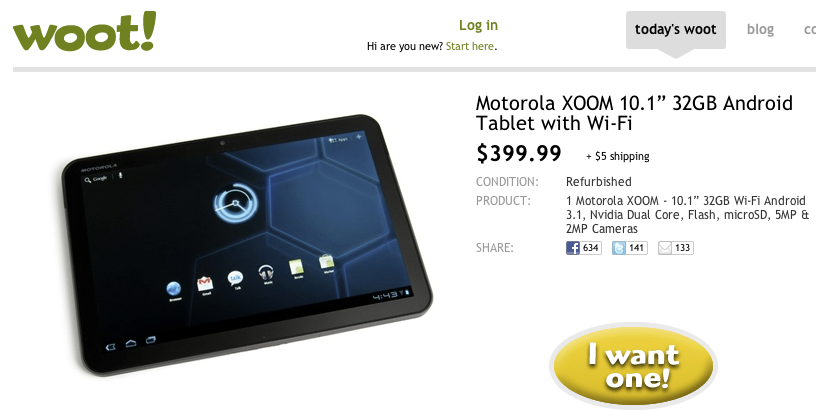Click the Motorola XOOM tablet product image
816x411 pixels.
tap(247, 245)
